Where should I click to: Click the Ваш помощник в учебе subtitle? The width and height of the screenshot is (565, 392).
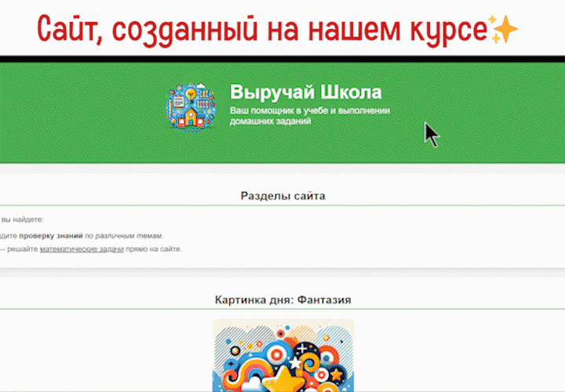pyautogui.click(x=309, y=116)
